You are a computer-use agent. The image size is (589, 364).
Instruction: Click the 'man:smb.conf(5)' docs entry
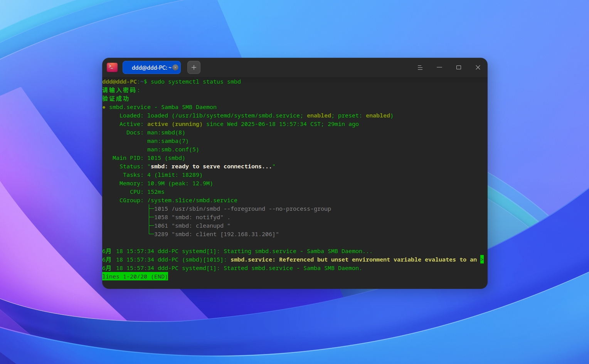pos(173,149)
